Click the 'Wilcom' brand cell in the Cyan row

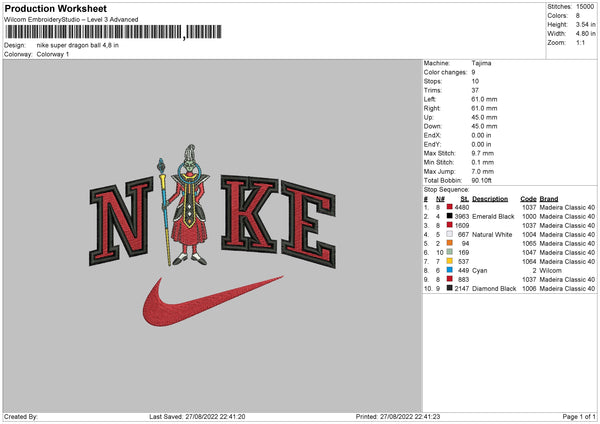click(x=551, y=271)
